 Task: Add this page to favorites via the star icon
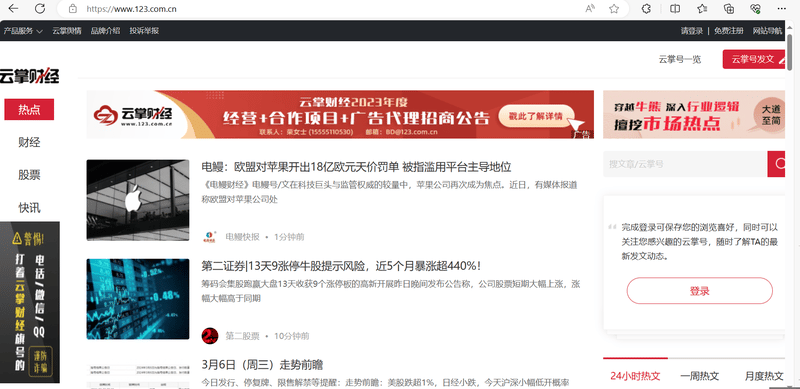[614, 9]
